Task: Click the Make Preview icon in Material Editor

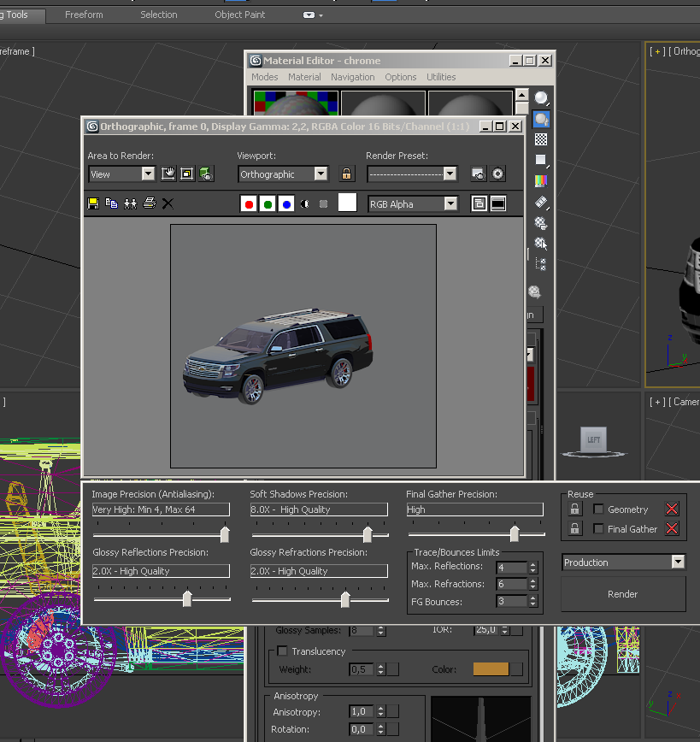Action: (541, 202)
